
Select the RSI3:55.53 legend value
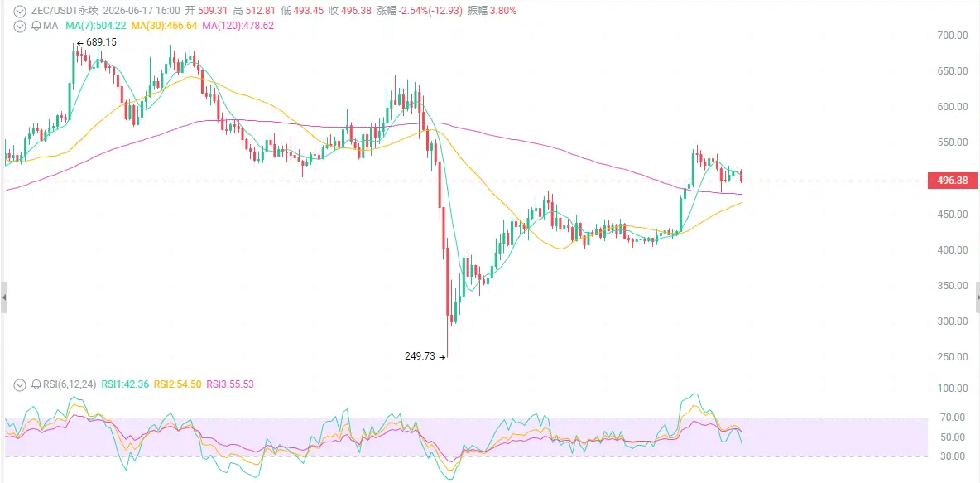(x=229, y=384)
